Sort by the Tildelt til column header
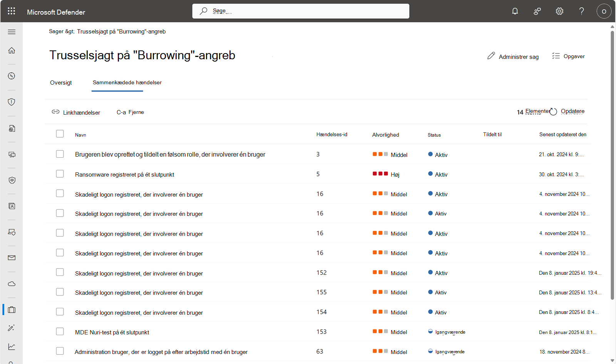Screen dimensions: 616x364 tap(492, 135)
